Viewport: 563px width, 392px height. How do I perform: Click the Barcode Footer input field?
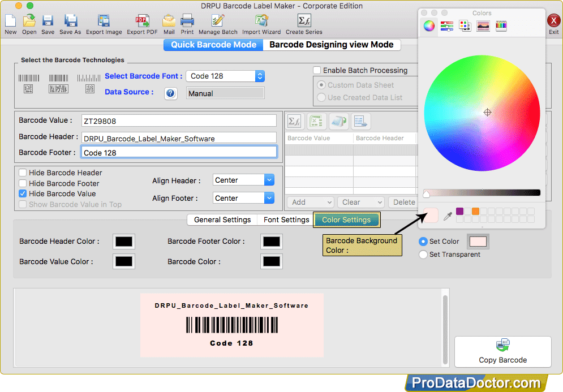tap(179, 152)
